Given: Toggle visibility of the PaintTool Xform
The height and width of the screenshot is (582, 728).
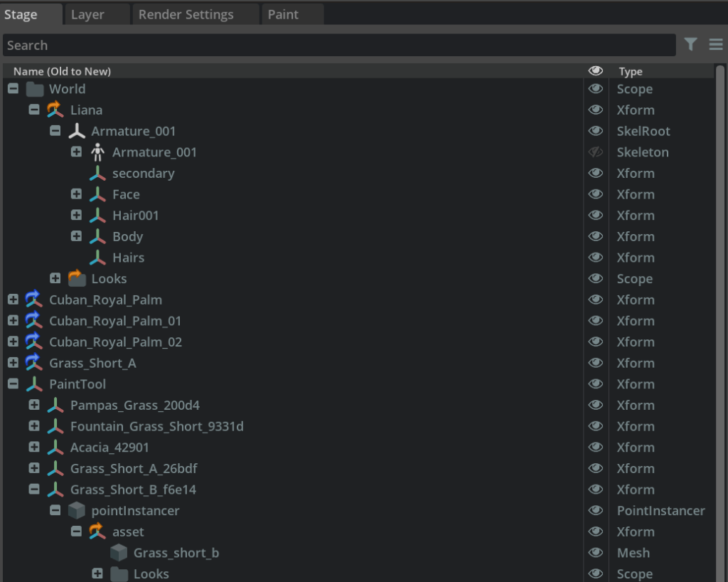Looking at the screenshot, I should coord(596,384).
